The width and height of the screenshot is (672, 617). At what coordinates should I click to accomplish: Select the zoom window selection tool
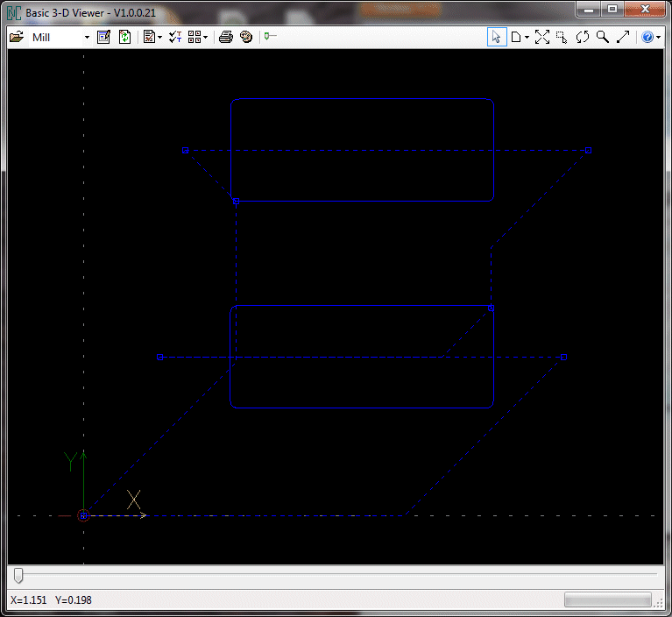tap(562, 38)
